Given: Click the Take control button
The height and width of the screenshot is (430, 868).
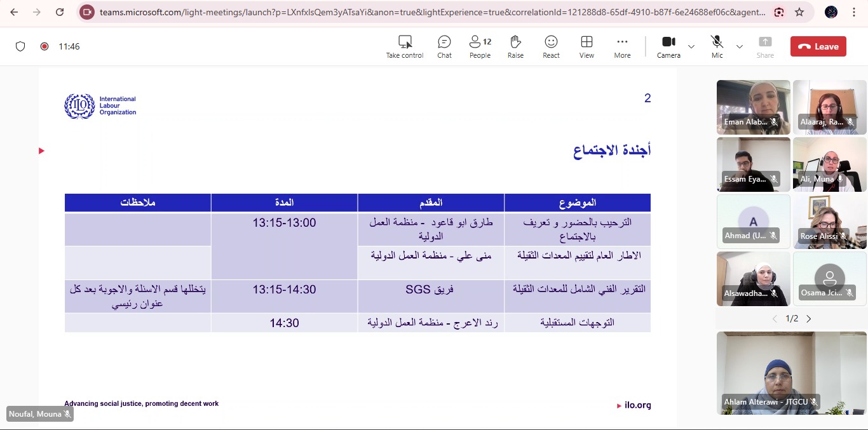Looking at the screenshot, I should pyautogui.click(x=405, y=46).
